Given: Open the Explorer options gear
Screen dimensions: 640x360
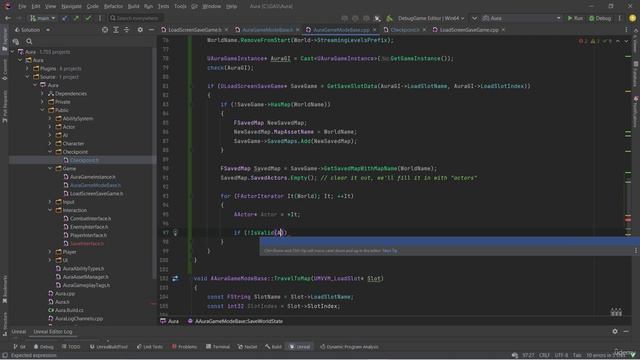Looking at the screenshot, I should [x=140, y=30].
